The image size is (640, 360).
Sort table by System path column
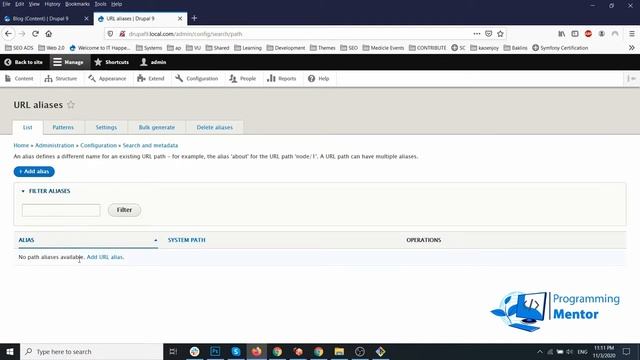(187, 240)
